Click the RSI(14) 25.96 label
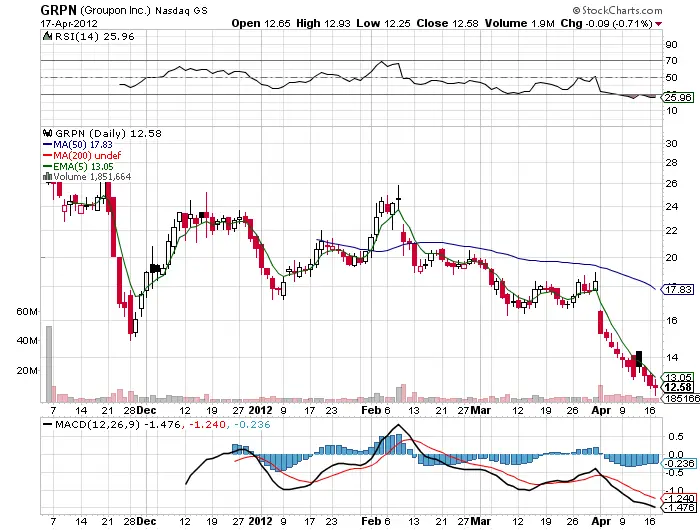The height and width of the screenshot is (530, 700). (x=95, y=37)
